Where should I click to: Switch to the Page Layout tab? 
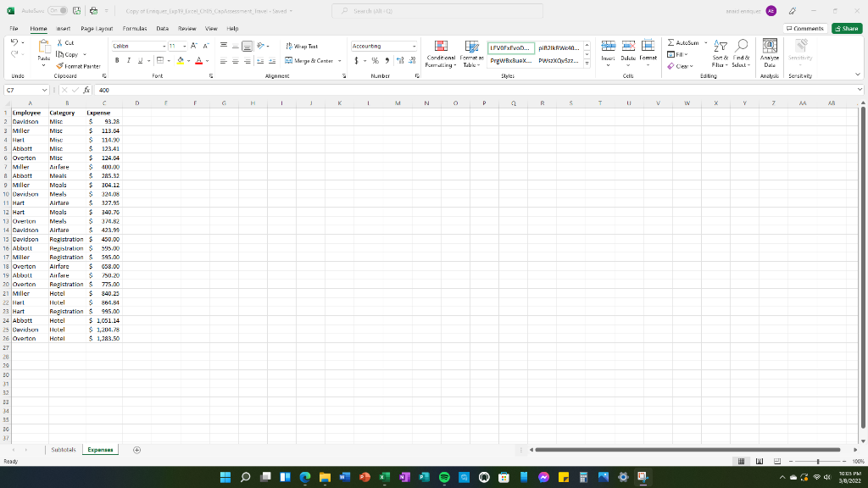[x=97, y=28]
